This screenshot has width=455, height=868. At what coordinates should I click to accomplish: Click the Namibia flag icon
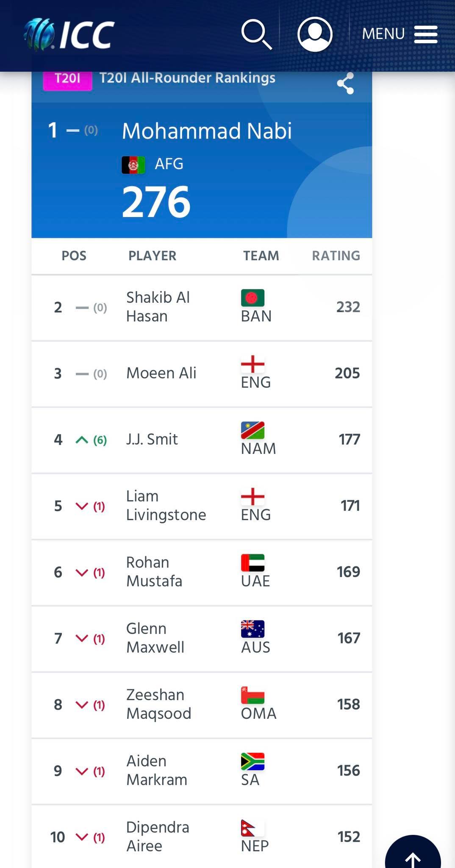pos(252,430)
